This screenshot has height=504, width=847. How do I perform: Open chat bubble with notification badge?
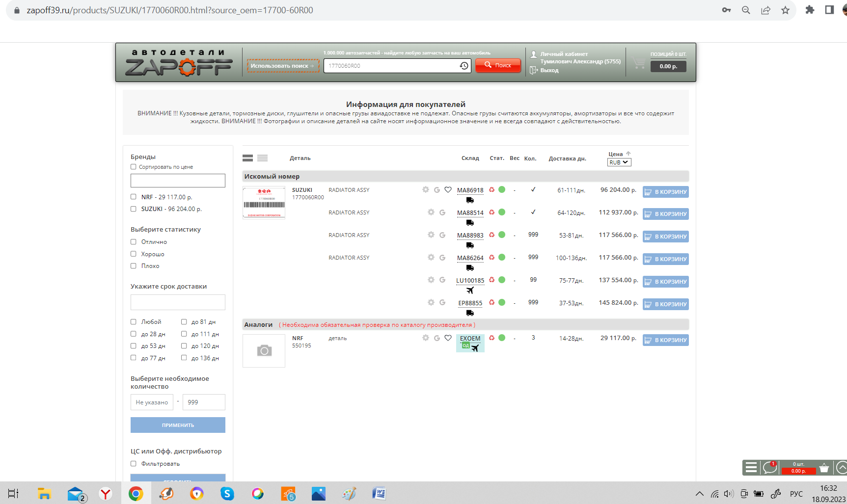(x=770, y=467)
